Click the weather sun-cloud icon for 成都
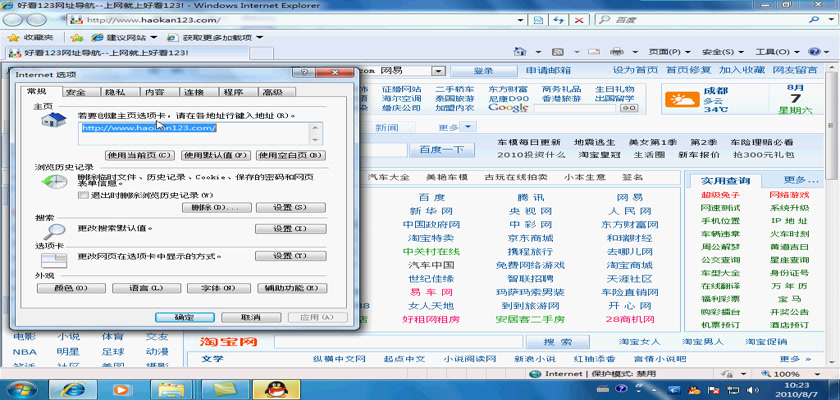This screenshot has height=400, width=840. coord(684,98)
